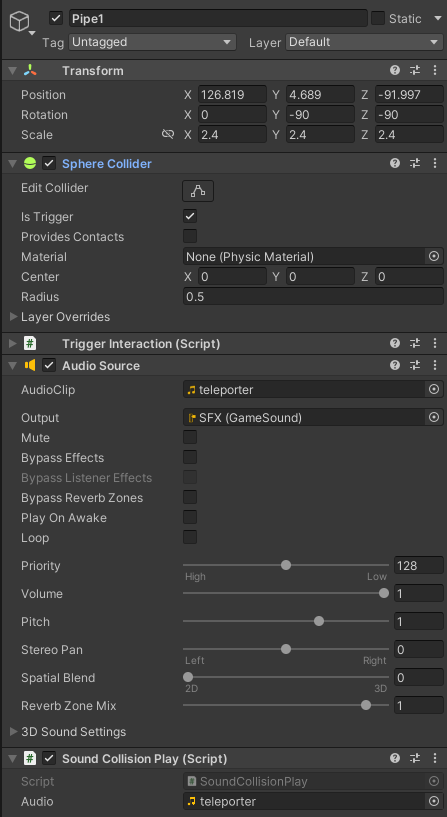This screenshot has height=817, width=447.
Task: Toggle the Scale constrained proportions link icon
Action: [168, 134]
